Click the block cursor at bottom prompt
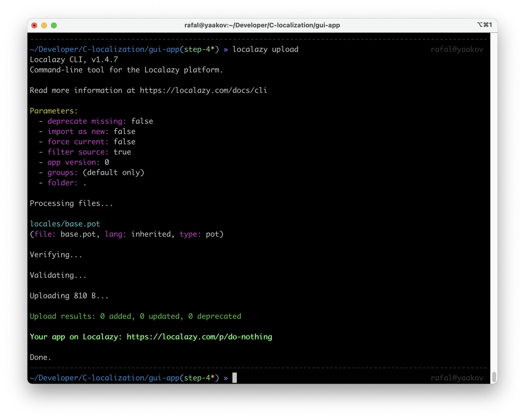525x420 pixels. pos(234,378)
